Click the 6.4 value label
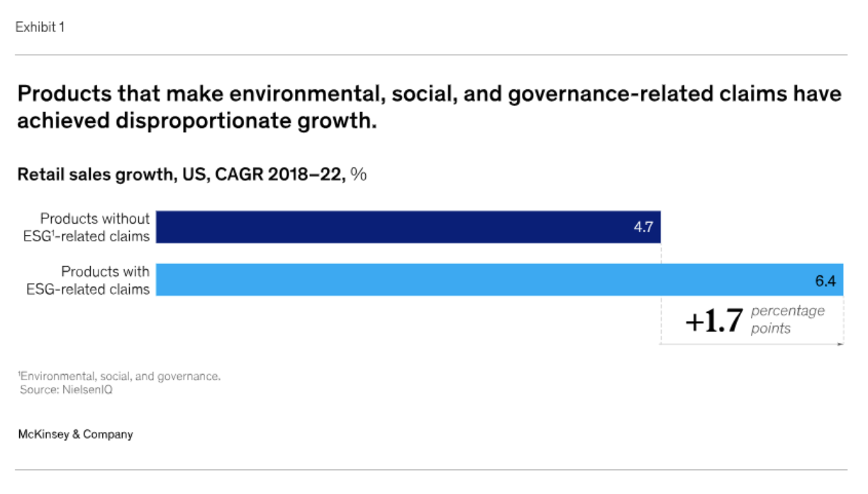Image resolution: width=868 pixels, height=494 pixels. click(825, 281)
